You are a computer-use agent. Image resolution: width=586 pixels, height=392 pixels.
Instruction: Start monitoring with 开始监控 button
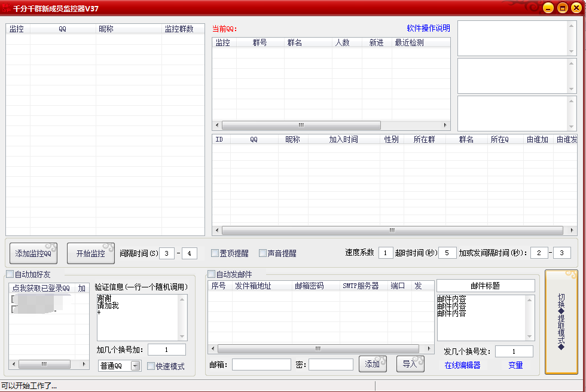pyautogui.click(x=90, y=253)
